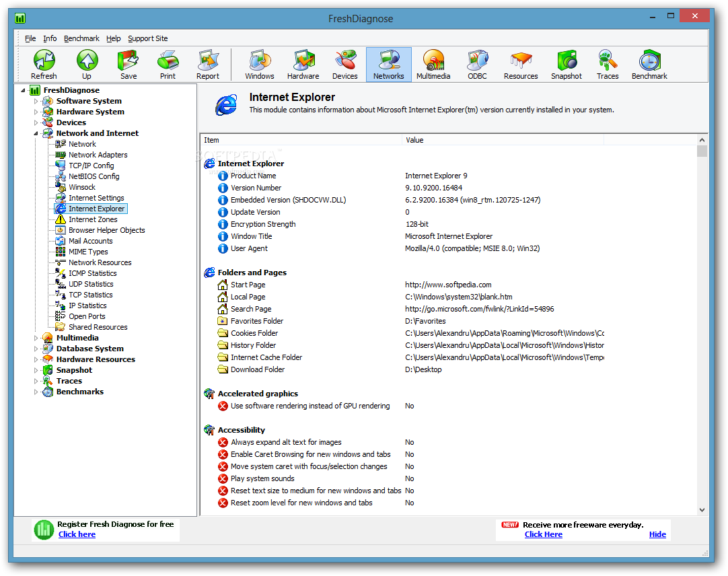Click the Item column header
This screenshot has width=728, height=576.
tap(301, 140)
